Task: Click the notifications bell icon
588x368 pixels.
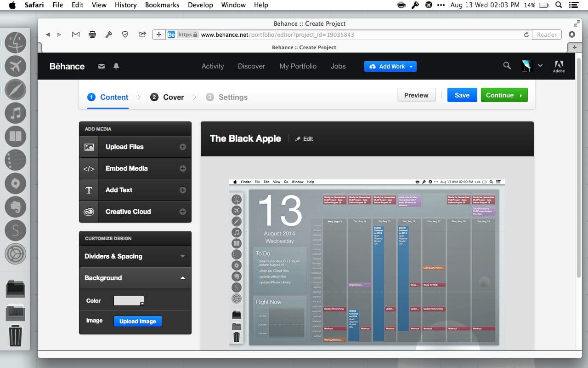Action: pos(116,66)
